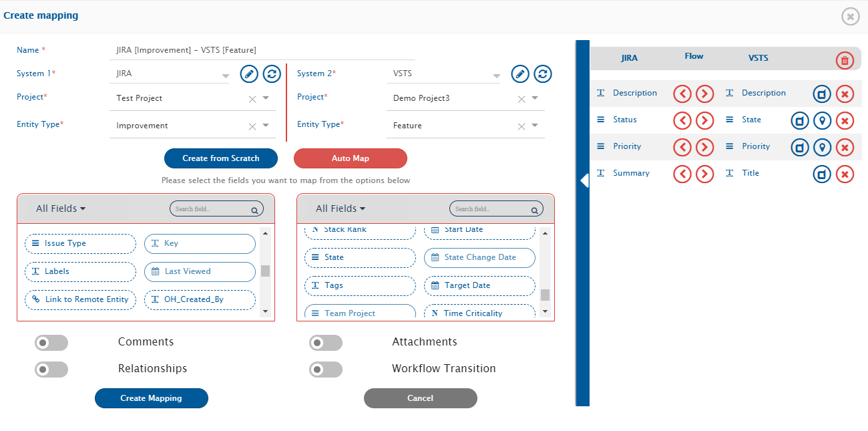Image resolution: width=868 pixels, height=431 pixels.
Task: Click the refresh icon next to System 2
Action: 543,74
